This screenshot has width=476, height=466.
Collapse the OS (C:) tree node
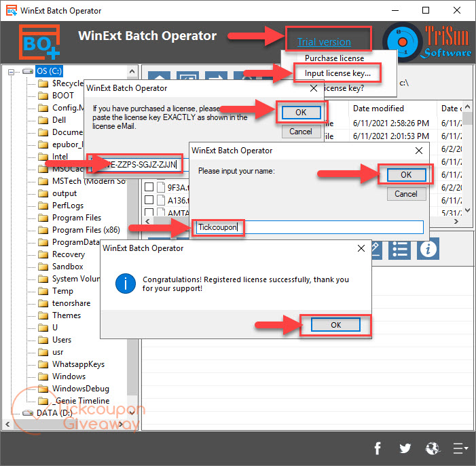pos(12,72)
